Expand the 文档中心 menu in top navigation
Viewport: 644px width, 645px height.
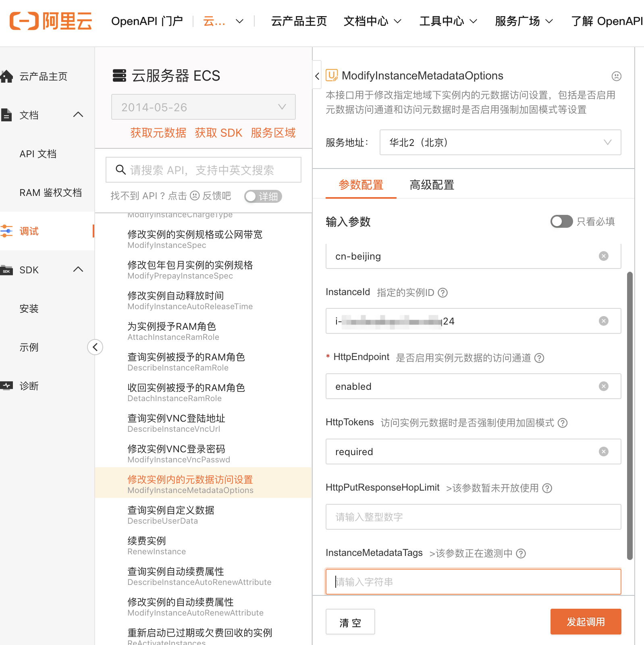[372, 21]
